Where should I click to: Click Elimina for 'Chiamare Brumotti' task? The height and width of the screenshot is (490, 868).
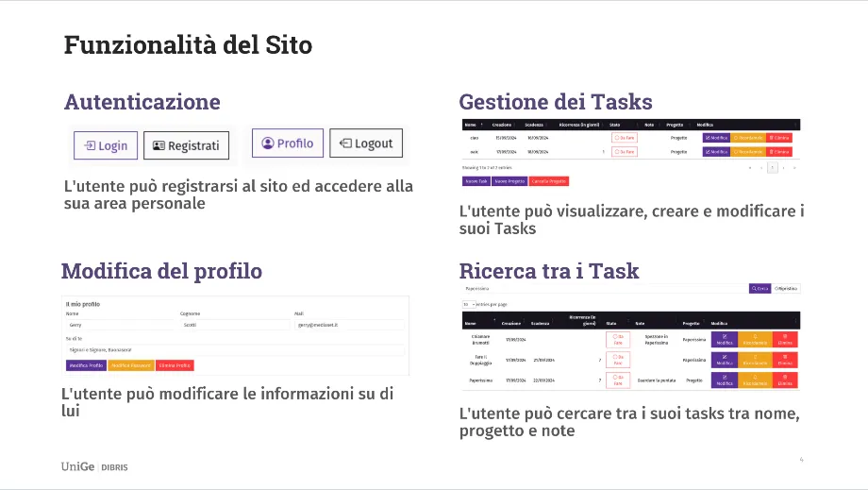(785, 339)
